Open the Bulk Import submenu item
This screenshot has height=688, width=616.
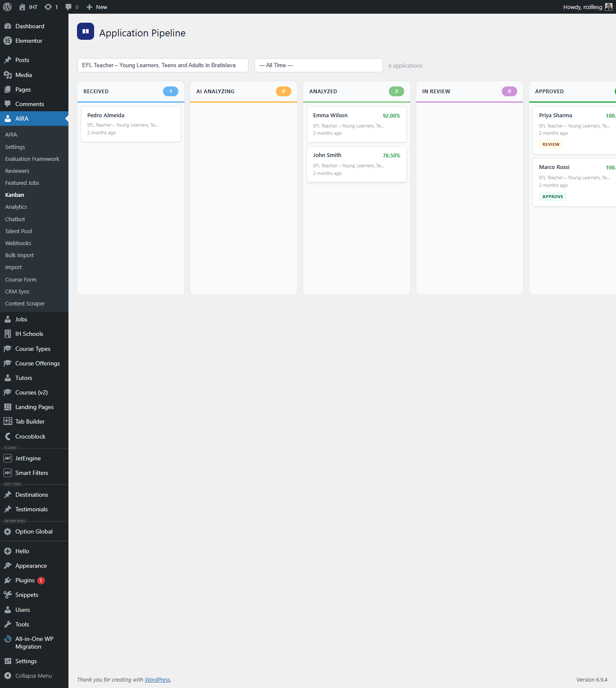pos(19,255)
